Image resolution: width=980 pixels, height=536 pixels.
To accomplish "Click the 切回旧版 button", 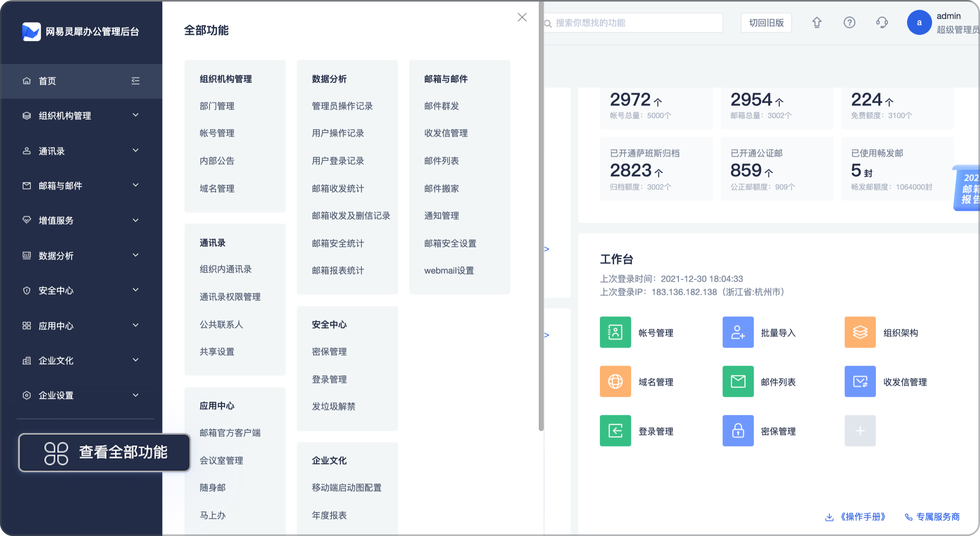I will (766, 23).
